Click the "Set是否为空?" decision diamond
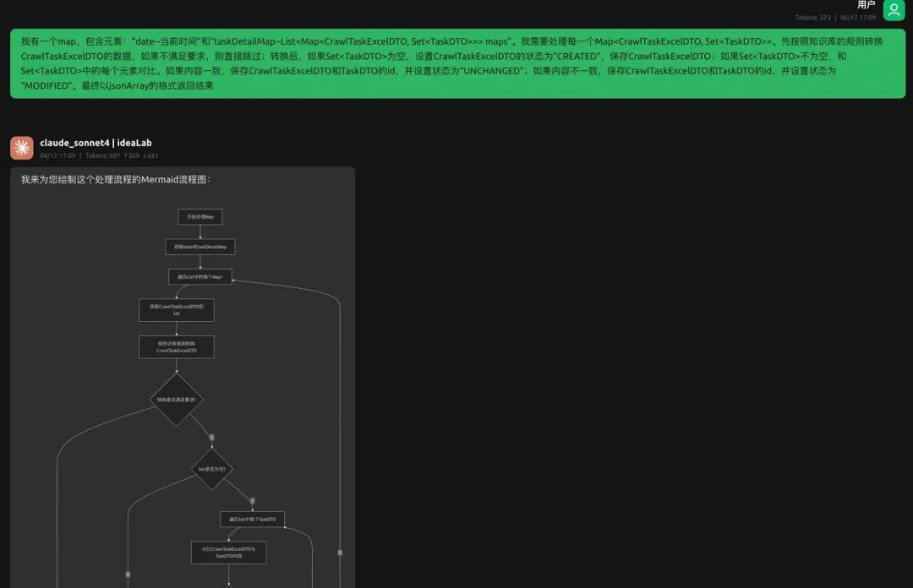 coord(210,468)
